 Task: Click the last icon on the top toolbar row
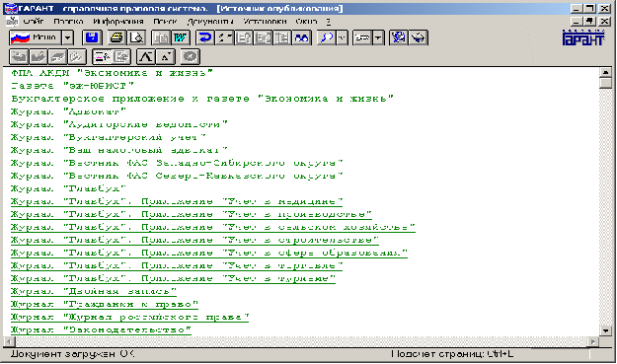[x=419, y=37]
